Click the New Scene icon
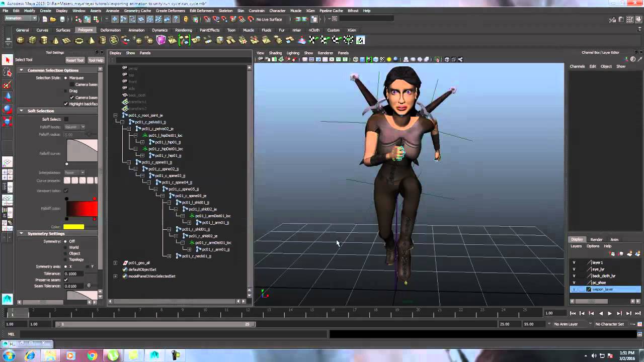Image resolution: width=644 pixels, height=362 pixels. click(x=45, y=19)
